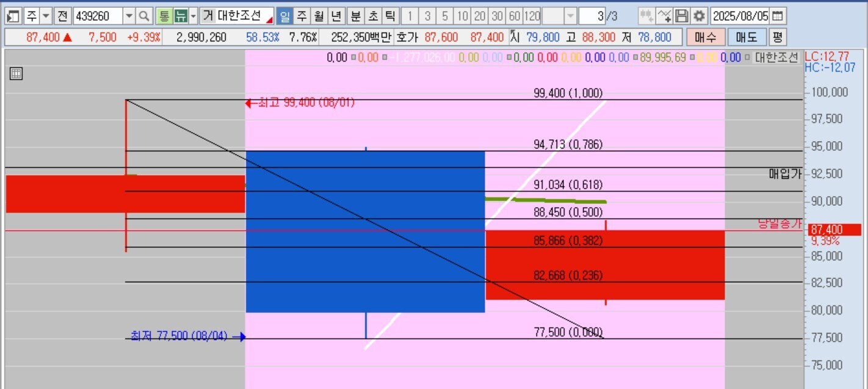Click the change rate +9.39%
This screenshot has width=868, height=389.
click(144, 37)
